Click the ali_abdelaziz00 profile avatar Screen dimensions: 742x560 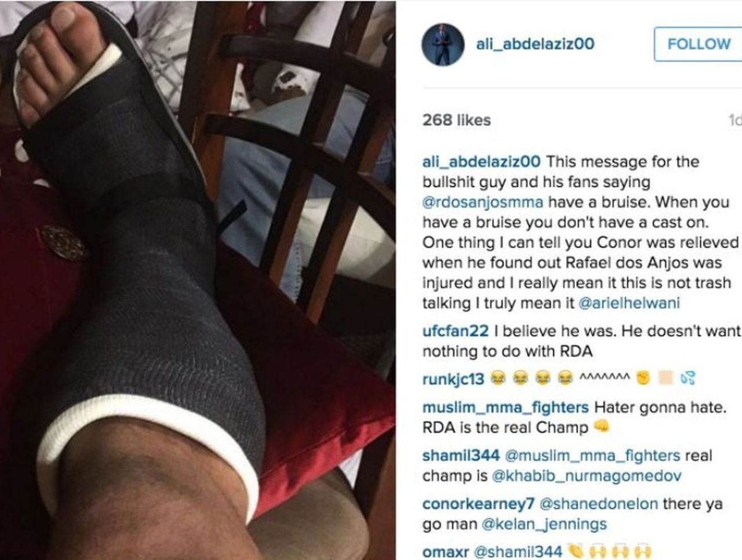coord(443,44)
